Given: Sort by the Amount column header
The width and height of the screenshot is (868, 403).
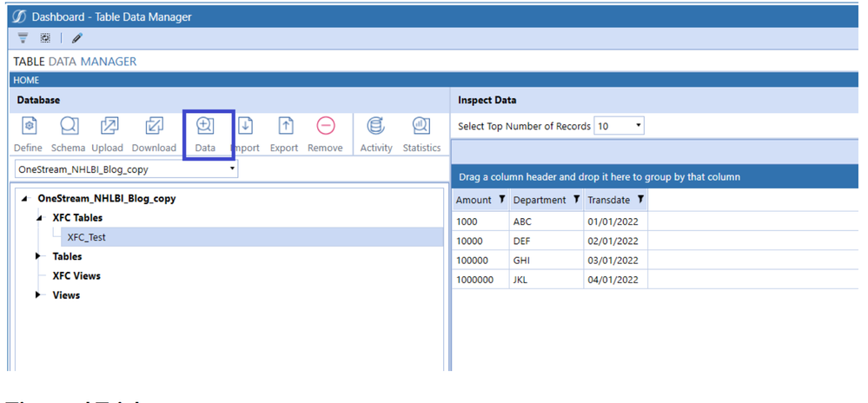Looking at the screenshot, I should (474, 200).
